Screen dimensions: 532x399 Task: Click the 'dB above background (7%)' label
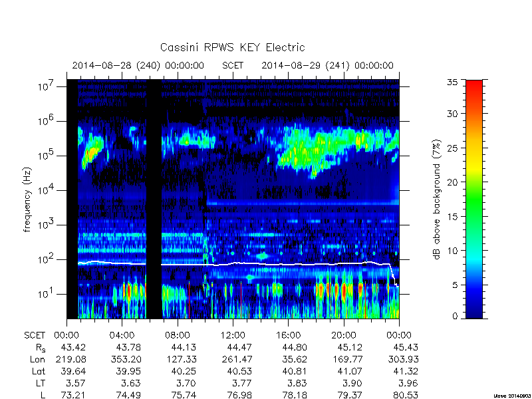coord(437,199)
